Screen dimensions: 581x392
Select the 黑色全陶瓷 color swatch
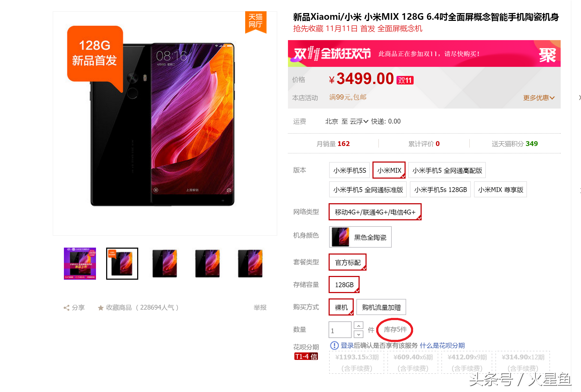coord(360,237)
